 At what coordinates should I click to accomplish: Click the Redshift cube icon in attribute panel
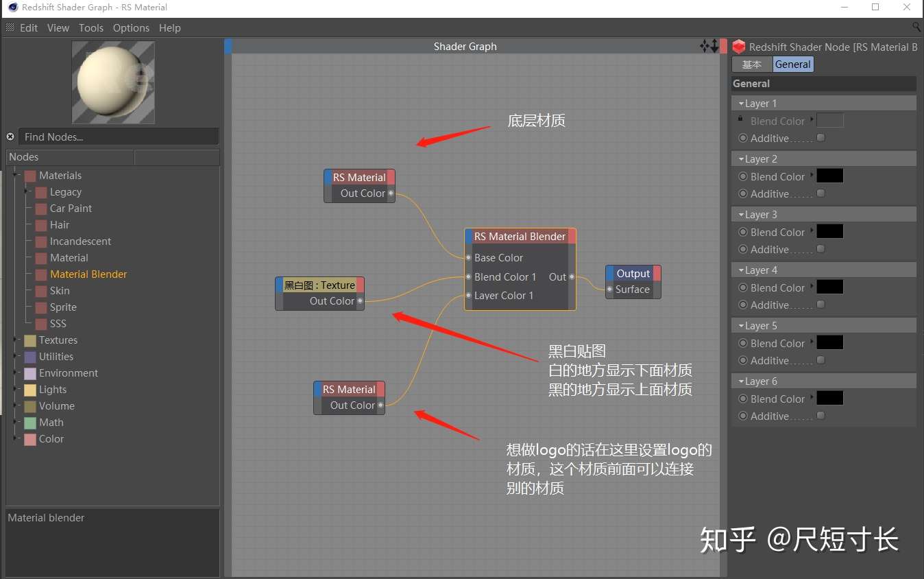click(x=739, y=47)
